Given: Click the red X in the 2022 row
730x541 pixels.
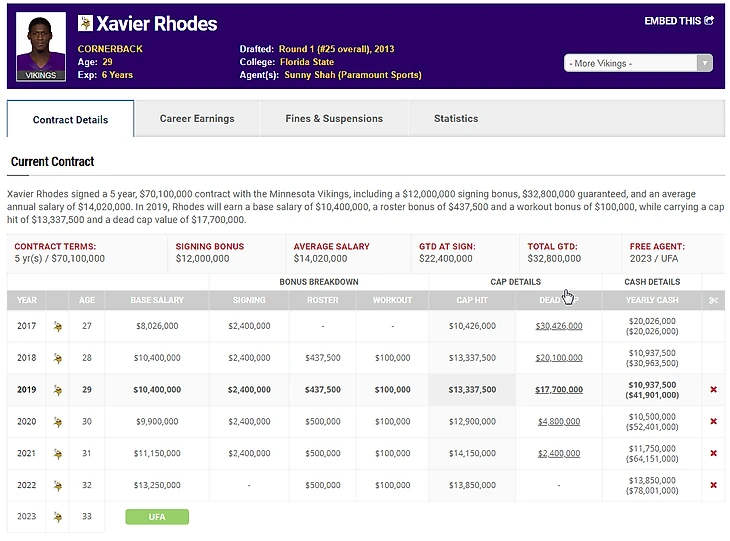Looking at the screenshot, I should (713, 485).
